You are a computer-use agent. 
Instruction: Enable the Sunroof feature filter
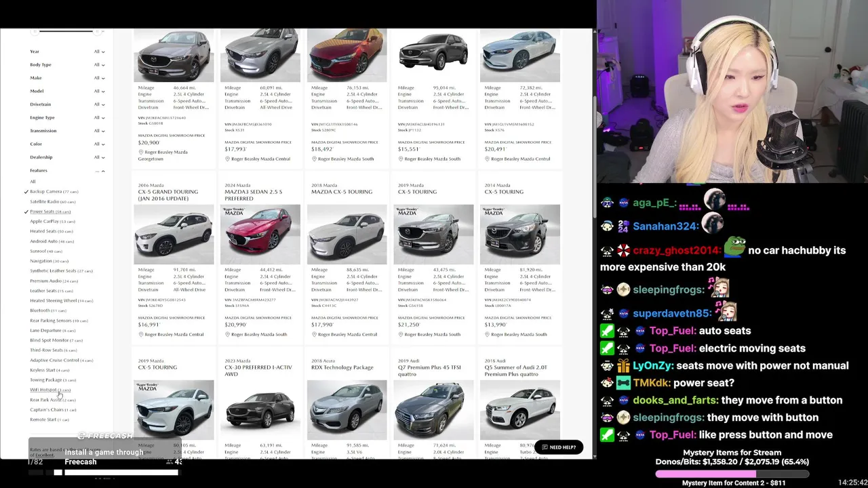(x=46, y=251)
